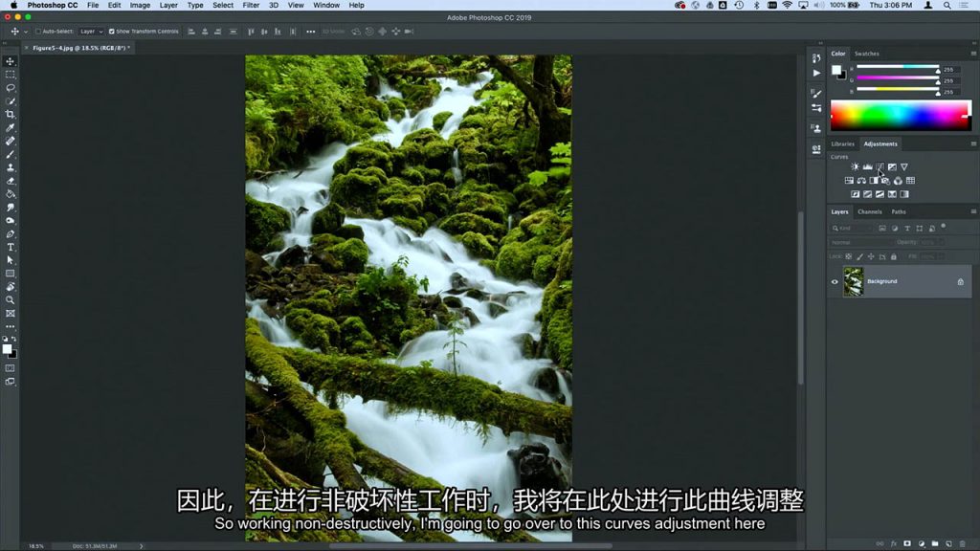The image size is (980, 551).
Task: Open the Color panel options menu
Action: pos(973,54)
